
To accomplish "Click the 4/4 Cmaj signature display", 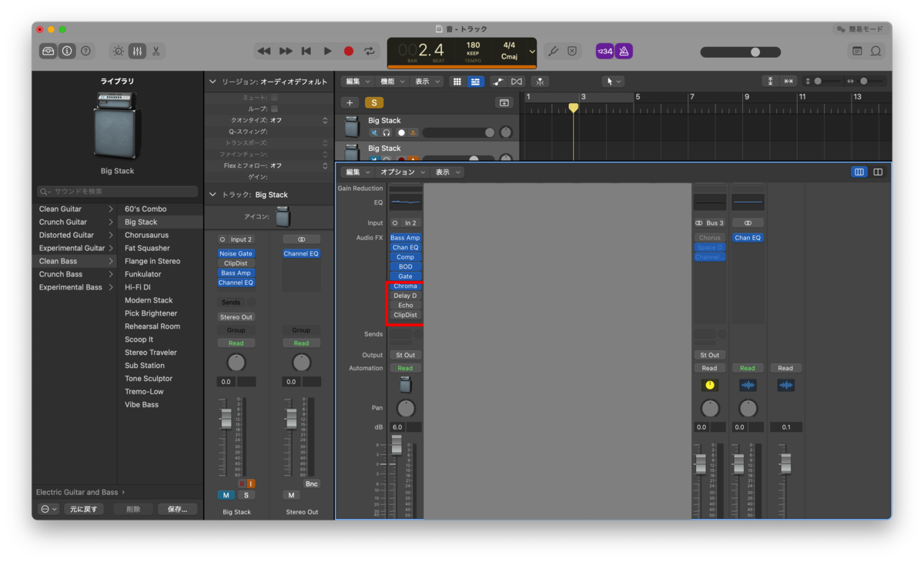I will [x=509, y=51].
